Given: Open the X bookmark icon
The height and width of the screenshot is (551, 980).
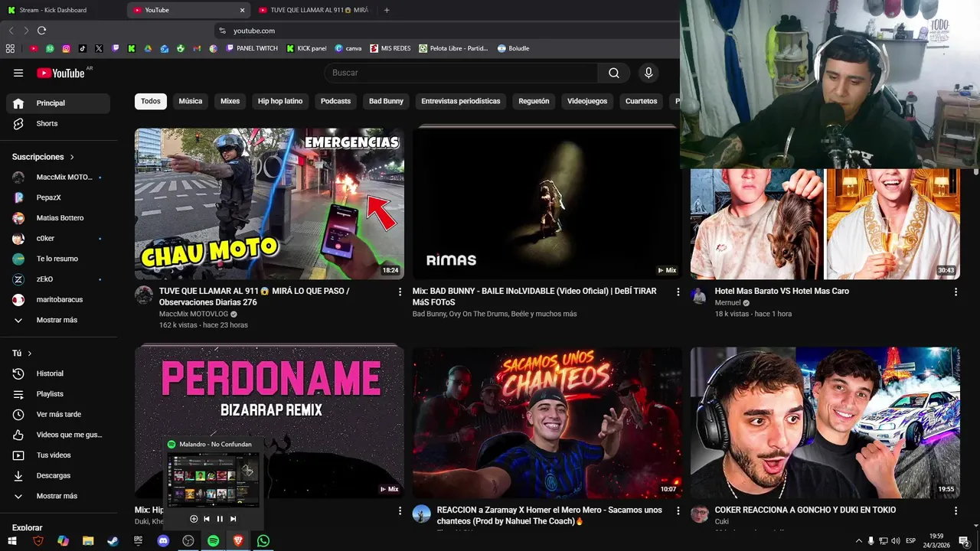Looking at the screenshot, I should pos(100,48).
